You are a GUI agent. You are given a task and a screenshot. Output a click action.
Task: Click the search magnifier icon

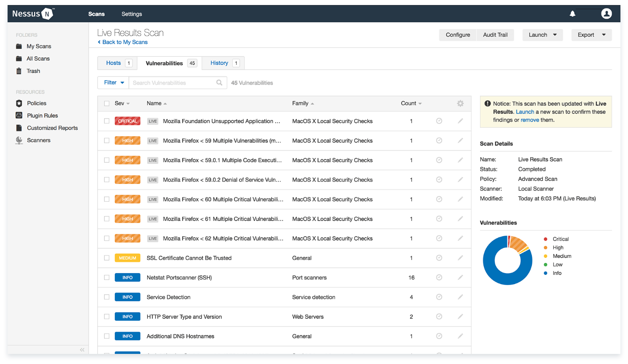(219, 83)
